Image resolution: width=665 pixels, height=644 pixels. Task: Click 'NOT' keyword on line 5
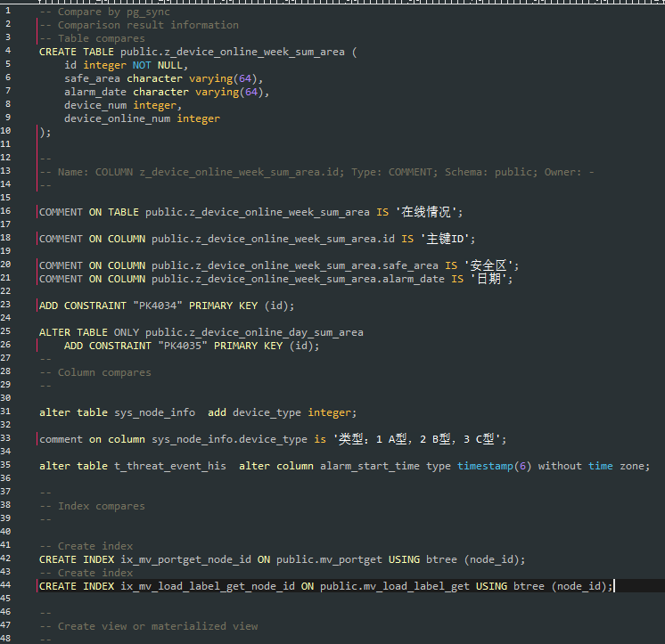pos(142,65)
